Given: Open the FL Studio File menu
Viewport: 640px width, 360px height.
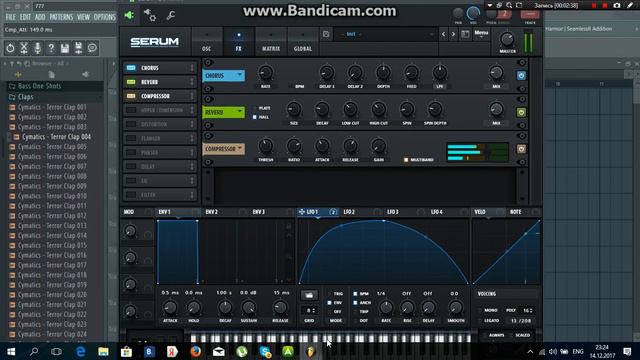Looking at the screenshot, I should click(x=11, y=17).
